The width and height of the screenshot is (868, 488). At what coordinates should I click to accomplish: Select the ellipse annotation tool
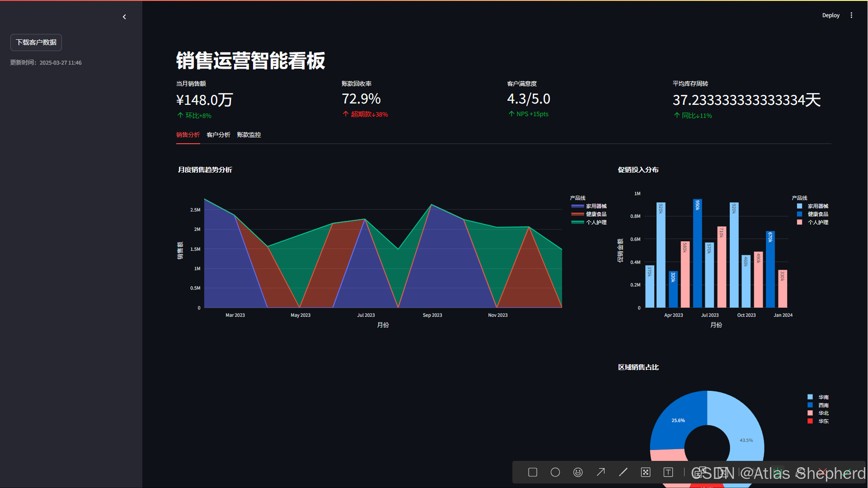tap(555, 472)
